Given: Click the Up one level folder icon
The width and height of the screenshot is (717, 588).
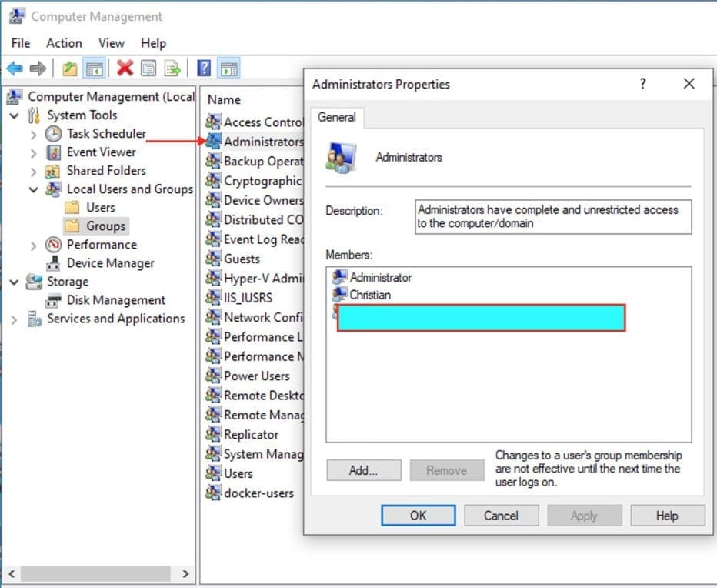Looking at the screenshot, I should click(x=70, y=69).
